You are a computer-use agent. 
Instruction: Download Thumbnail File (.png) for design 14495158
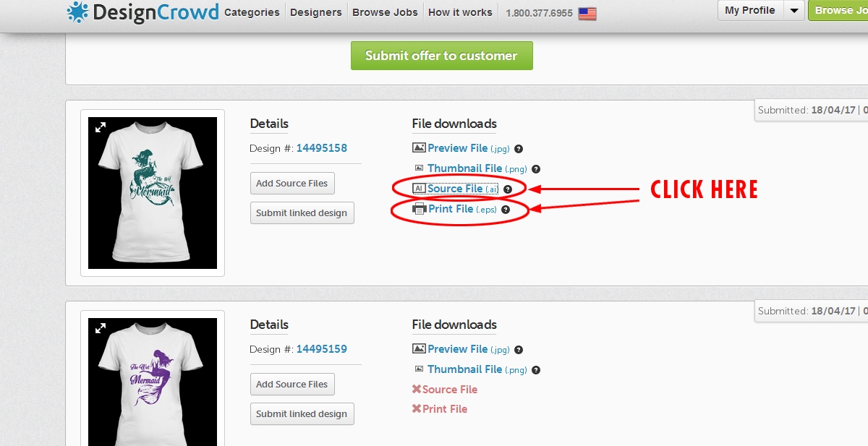click(477, 168)
